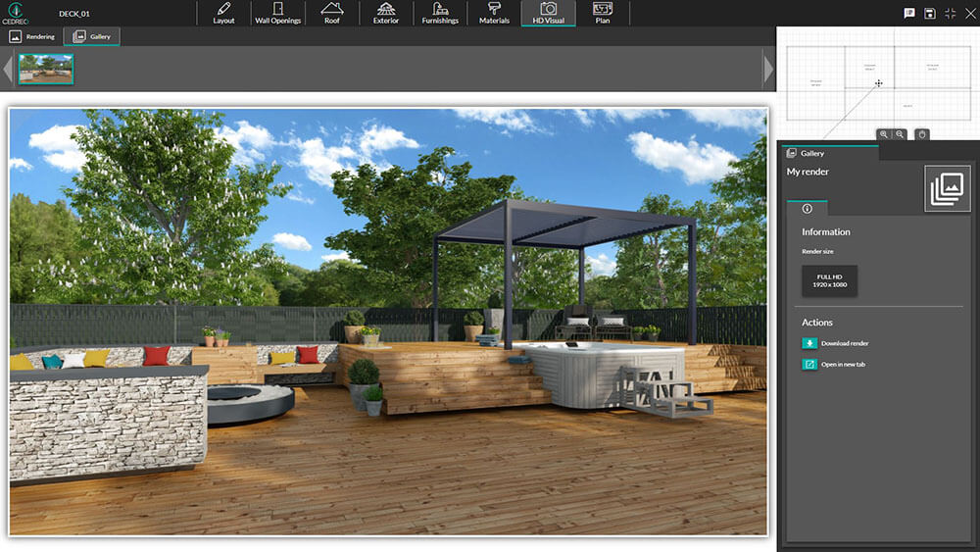
Task: Open the Layout step
Action: click(x=223, y=13)
